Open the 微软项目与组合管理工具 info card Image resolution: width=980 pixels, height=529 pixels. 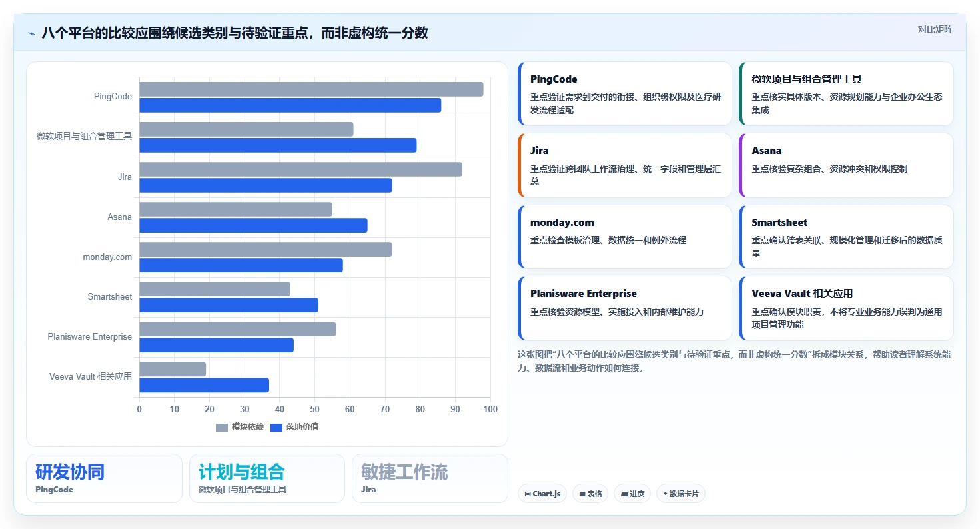click(x=846, y=94)
